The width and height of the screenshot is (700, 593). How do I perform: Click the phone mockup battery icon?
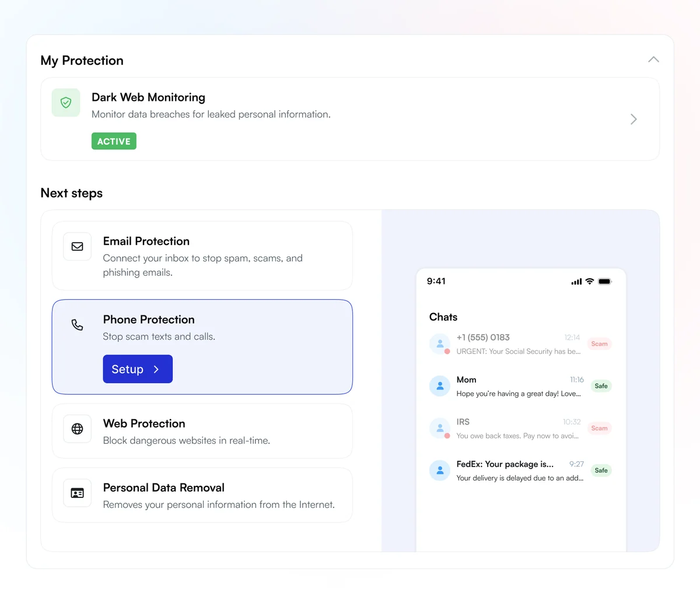[x=605, y=282]
